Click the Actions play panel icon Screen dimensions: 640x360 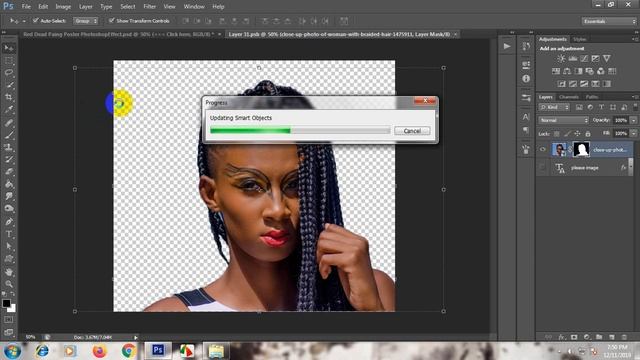point(507,47)
